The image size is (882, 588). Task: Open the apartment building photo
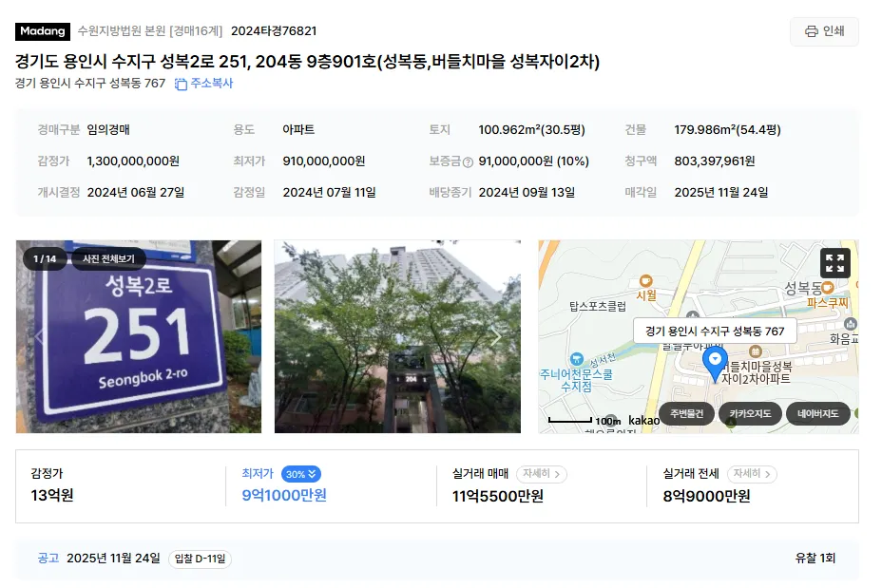click(x=397, y=336)
